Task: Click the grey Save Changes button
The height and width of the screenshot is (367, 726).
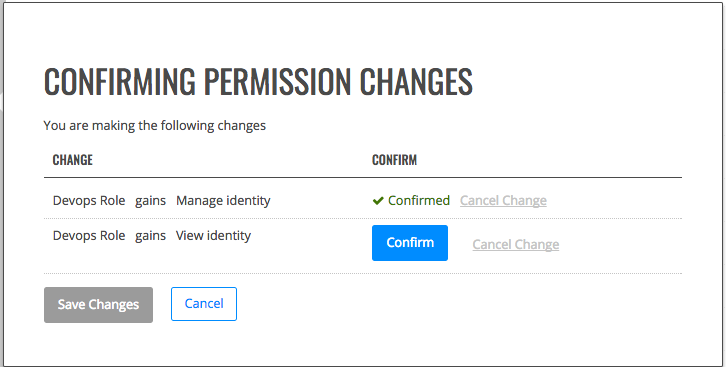Action: click(98, 305)
